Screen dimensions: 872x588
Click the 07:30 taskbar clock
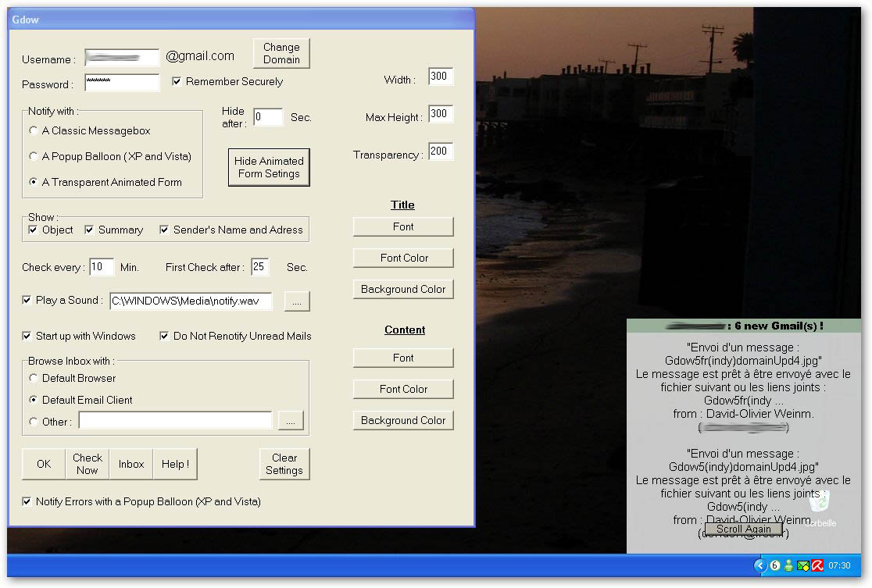[839, 566]
